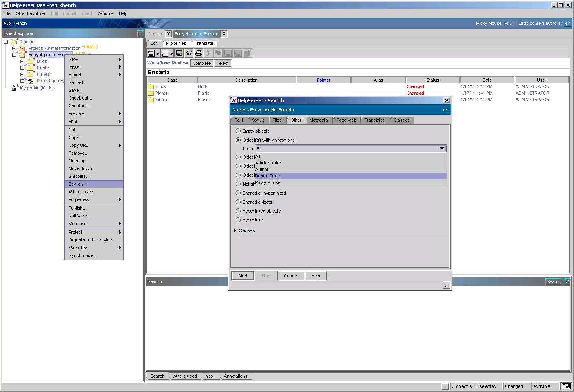Screen dimensions: 574x392
Task: Click the Plants folder icon in tree
Action: 30,68
